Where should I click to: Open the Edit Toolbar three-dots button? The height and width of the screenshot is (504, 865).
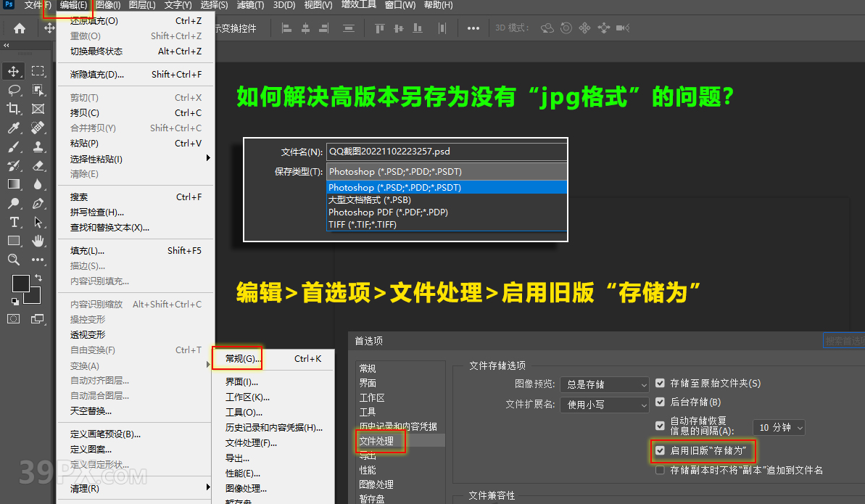coord(38,260)
